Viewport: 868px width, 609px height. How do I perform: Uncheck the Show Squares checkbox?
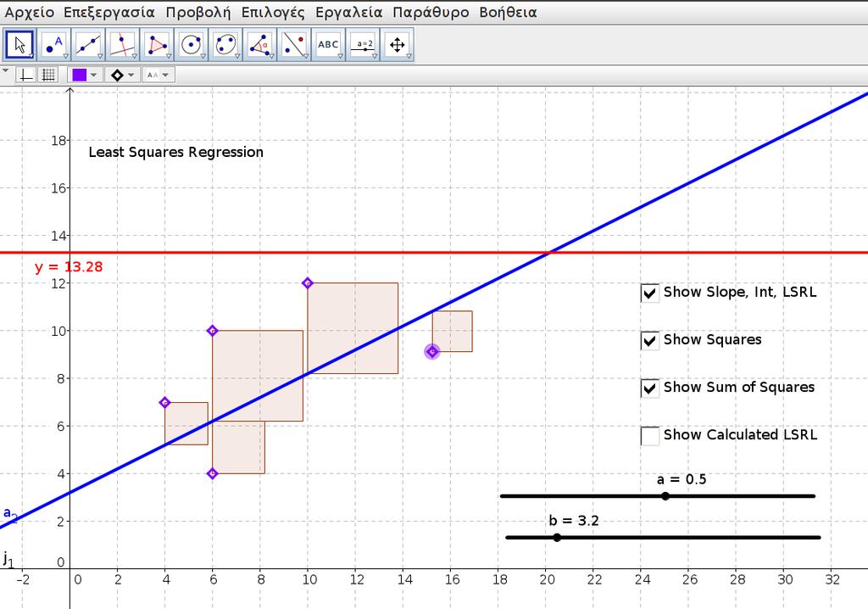(x=650, y=340)
